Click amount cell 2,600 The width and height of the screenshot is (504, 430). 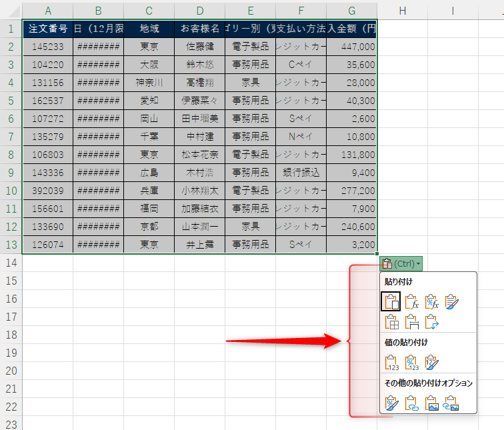(x=351, y=119)
